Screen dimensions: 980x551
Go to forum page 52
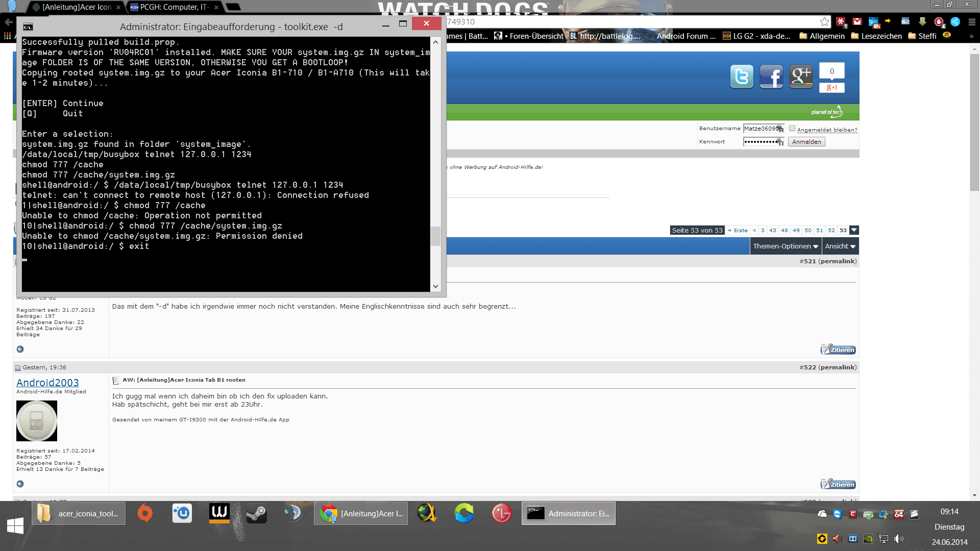831,230
